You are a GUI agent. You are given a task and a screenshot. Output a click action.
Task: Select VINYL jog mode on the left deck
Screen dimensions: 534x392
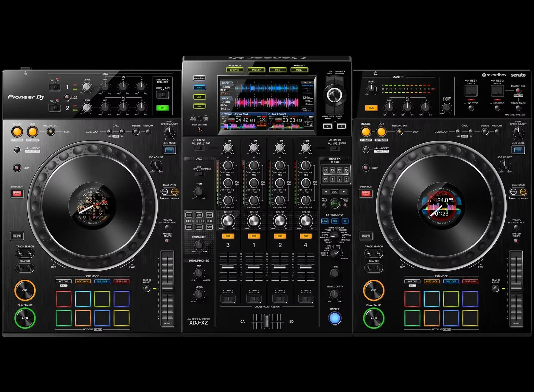point(170,150)
